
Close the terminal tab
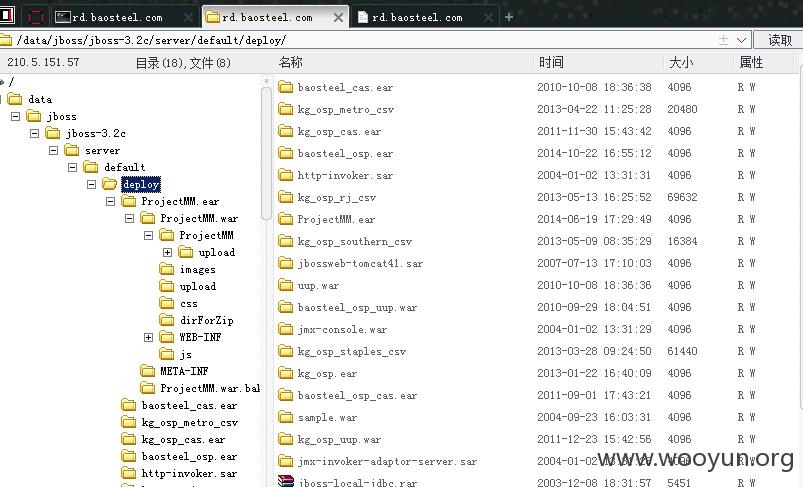tap(188, 17)
